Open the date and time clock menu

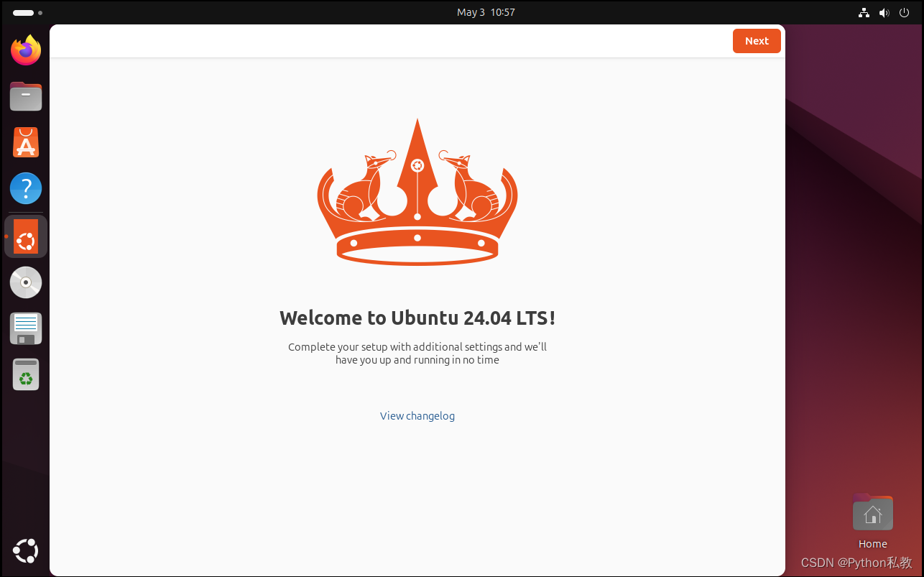[x=486, y=12]
